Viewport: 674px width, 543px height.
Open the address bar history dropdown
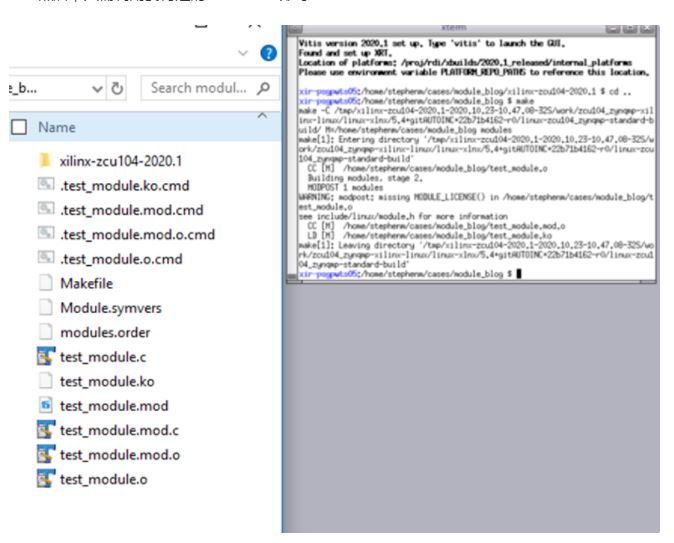94,88
